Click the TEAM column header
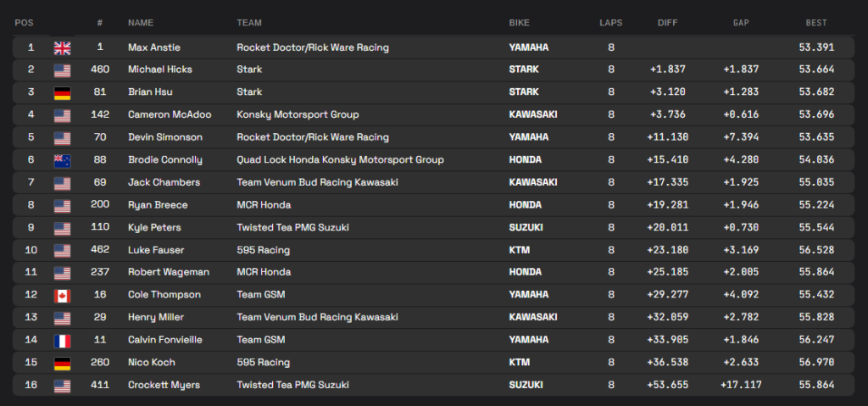Viewport: 868px width, 406px height. click(x=249, y=23)
